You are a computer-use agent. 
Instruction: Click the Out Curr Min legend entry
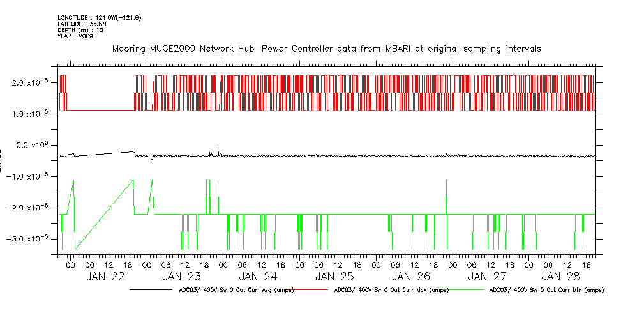click(546, 290)
